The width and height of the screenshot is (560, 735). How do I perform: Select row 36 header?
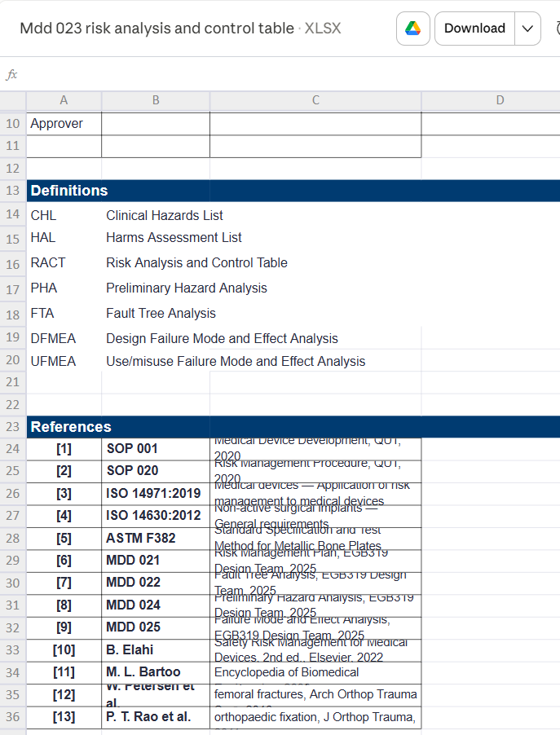(13, 717)
